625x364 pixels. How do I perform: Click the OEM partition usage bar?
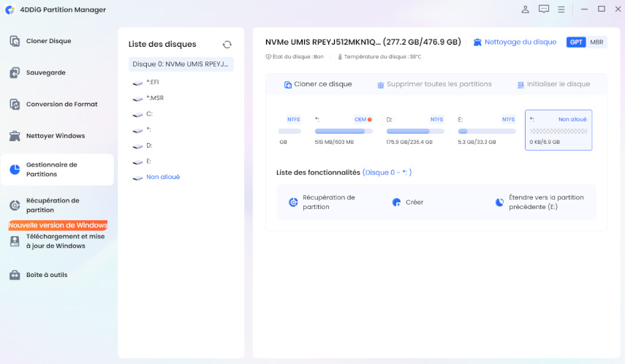[x=343, y=131]
